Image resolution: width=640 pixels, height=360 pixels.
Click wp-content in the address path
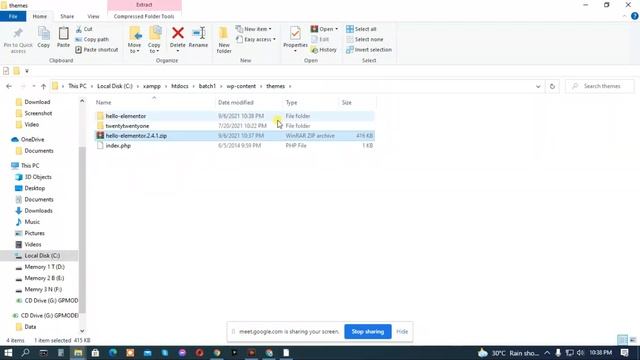point(241,86)
